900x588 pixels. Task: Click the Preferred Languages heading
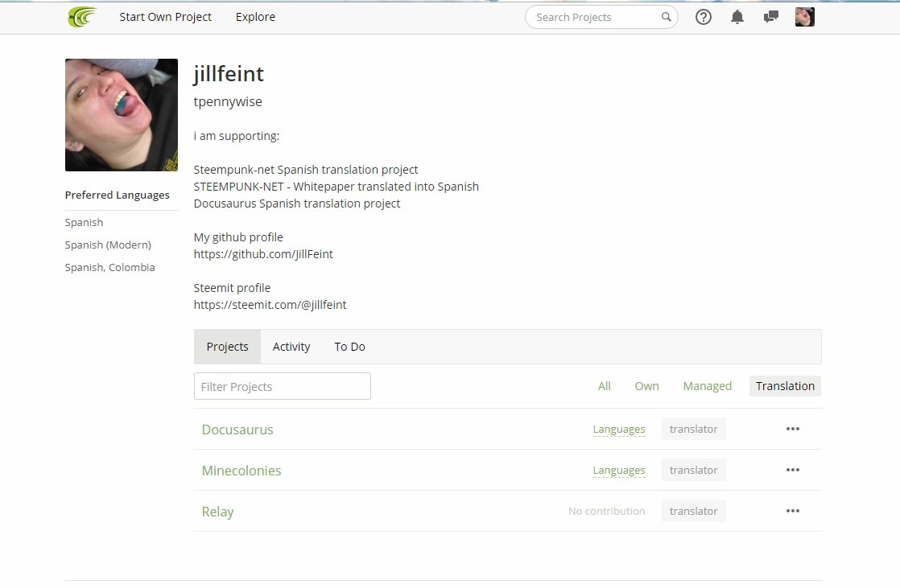[117, 195]
